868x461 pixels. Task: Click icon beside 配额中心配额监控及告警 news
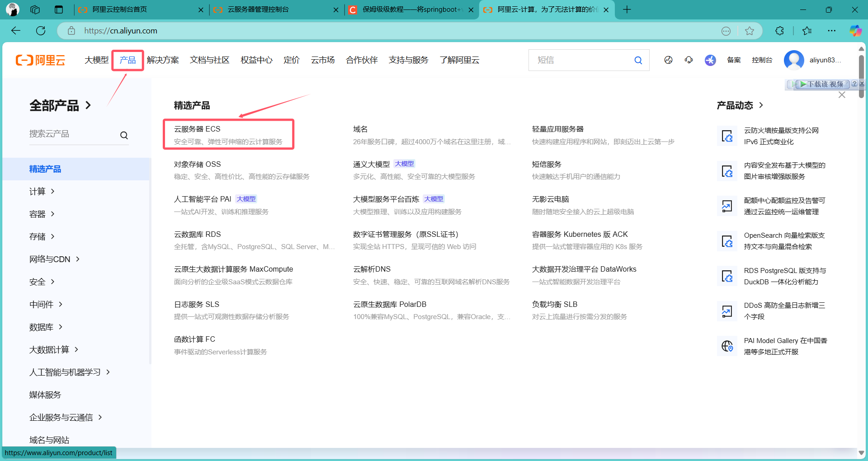[x=727, y=206]
